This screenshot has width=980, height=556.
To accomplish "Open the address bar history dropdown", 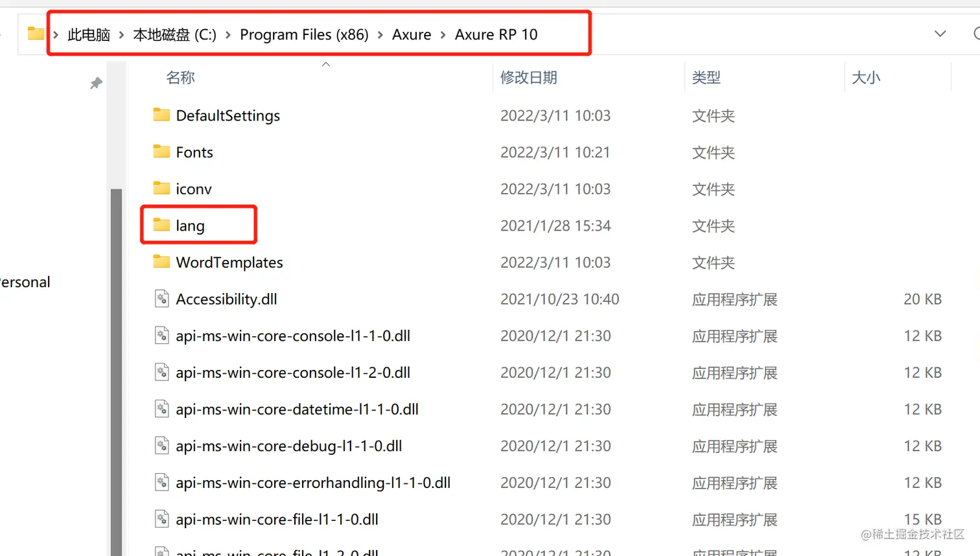I will tap(940, 34).
